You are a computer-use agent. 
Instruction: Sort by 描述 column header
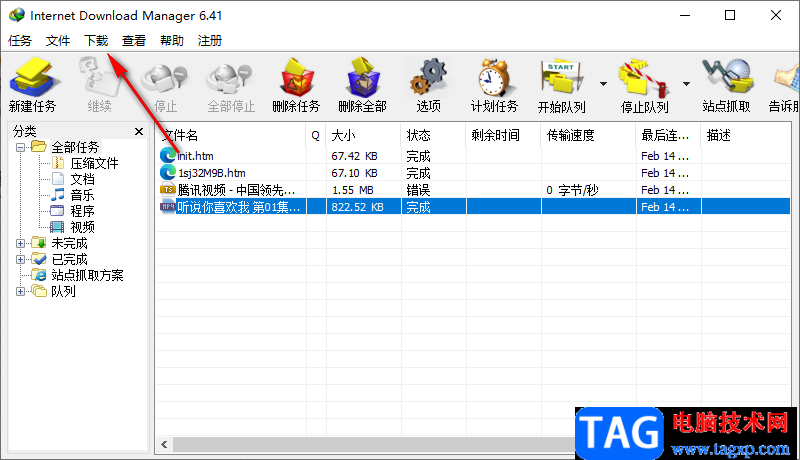tap(746, 136)
